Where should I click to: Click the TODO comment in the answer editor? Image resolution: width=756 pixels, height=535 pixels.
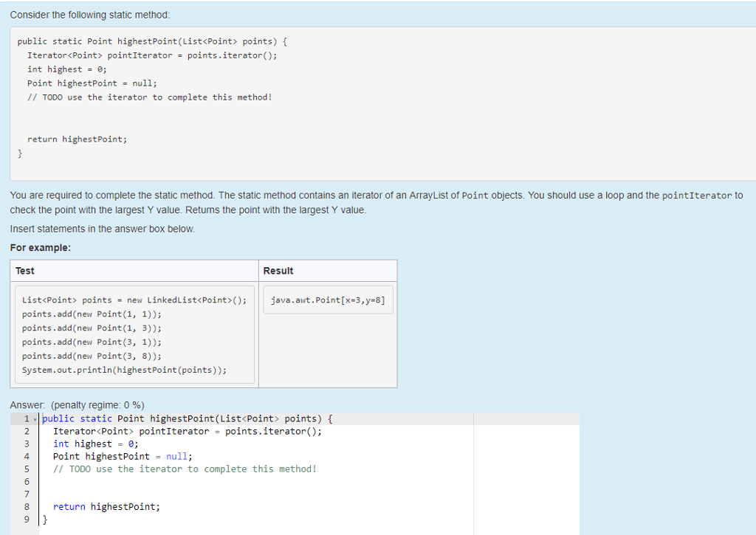pos(185,469)
